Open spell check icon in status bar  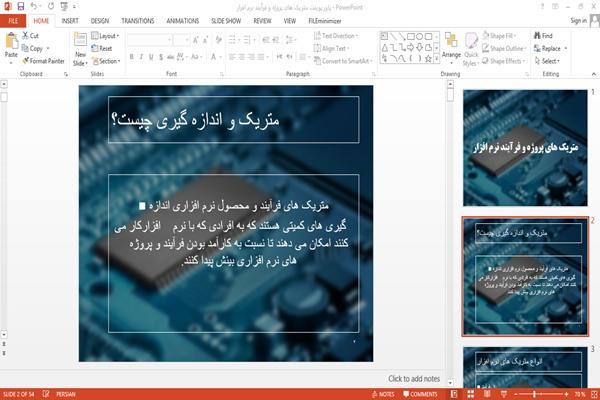pos(46,394)
